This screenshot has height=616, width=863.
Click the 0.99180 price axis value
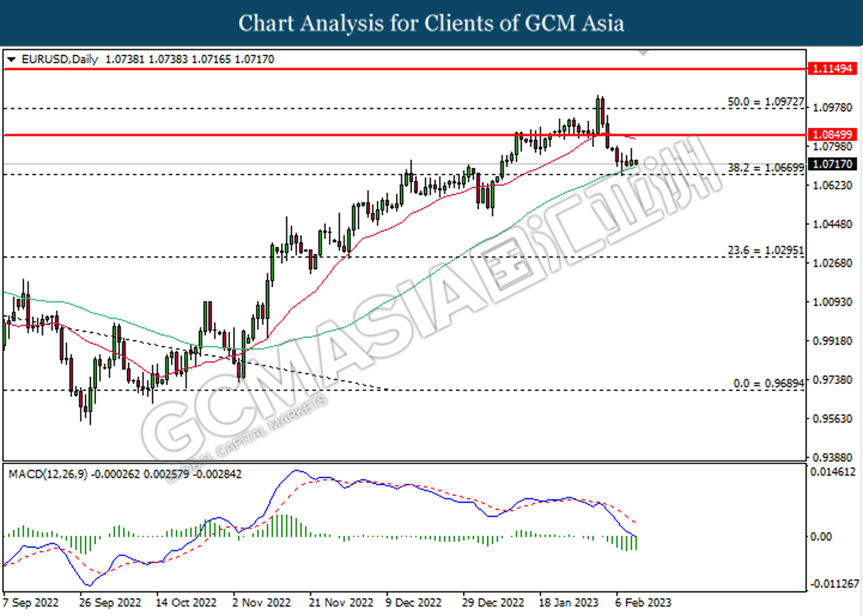[x=833, y=341]
